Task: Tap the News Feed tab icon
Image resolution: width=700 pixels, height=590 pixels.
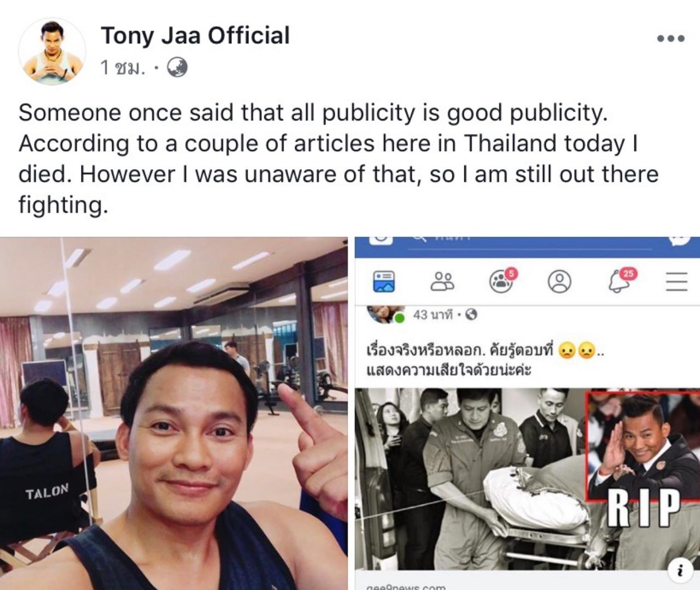Action: 384,281
